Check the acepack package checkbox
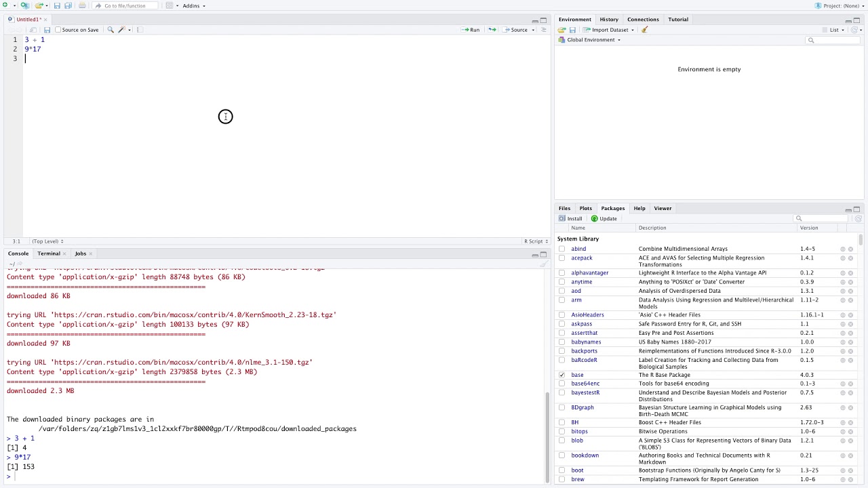This screenshot has width=868, height=488. click(561, 258)
